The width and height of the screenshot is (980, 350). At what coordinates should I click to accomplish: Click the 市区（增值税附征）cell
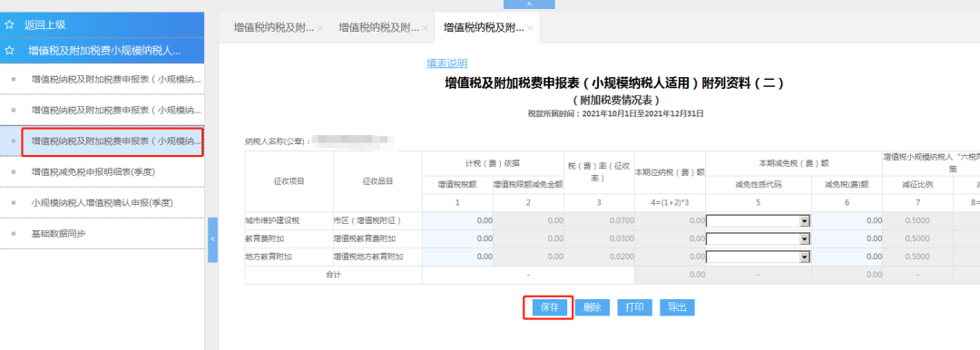pos(377,220)
